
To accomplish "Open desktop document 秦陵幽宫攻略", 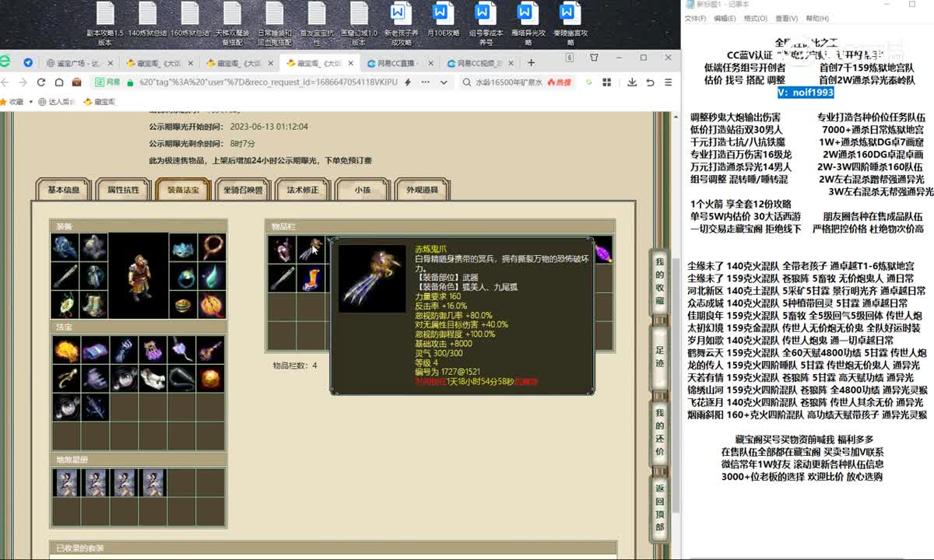I will (x=570, y=23).
